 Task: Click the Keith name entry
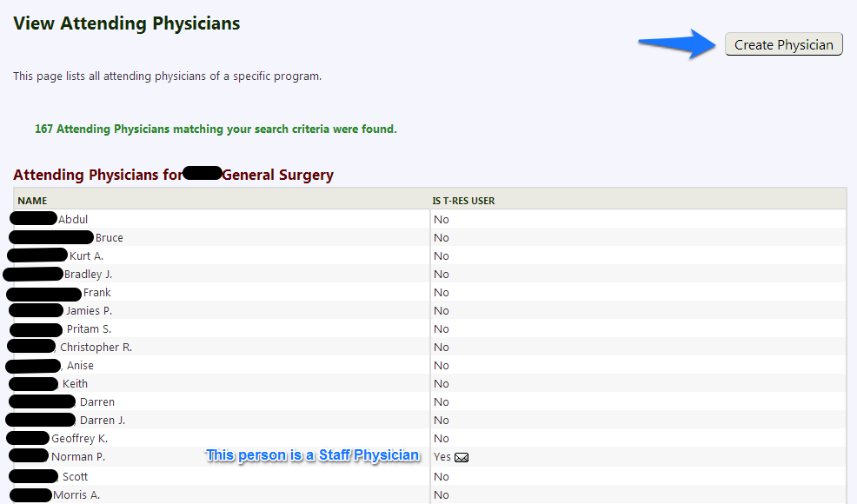pos(75,384)
